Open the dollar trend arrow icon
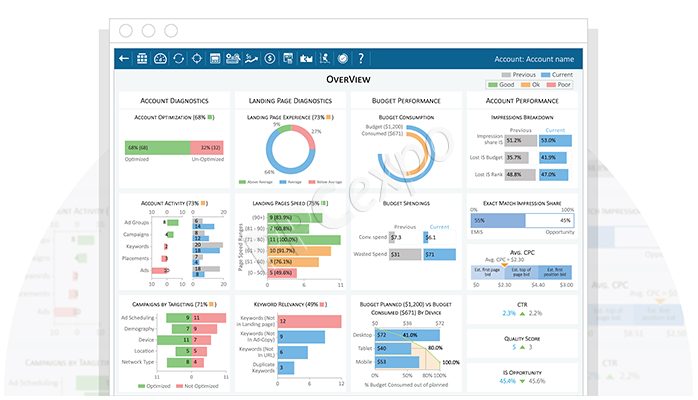Screen dimensions: 698x400 (252, 58)
